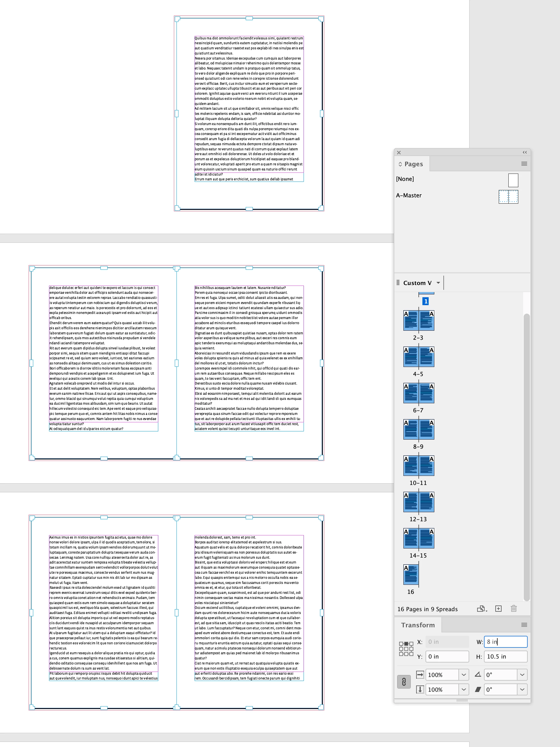Screen dimensions: 560x747
Task: Open the Transform panel options menu
Action: [x=524, y=625]
